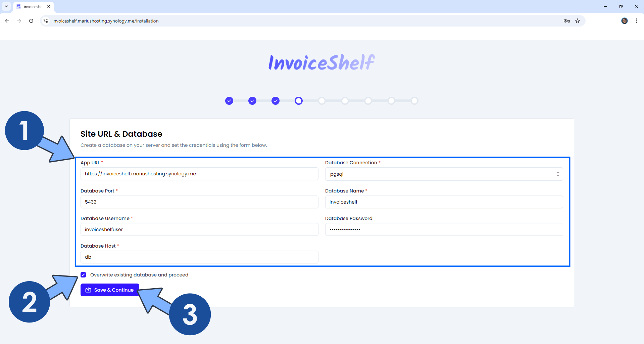Image resolution: width=644 pixels, height=344 pixels.
Task: Focus the Database Name field
Action: 444,202
